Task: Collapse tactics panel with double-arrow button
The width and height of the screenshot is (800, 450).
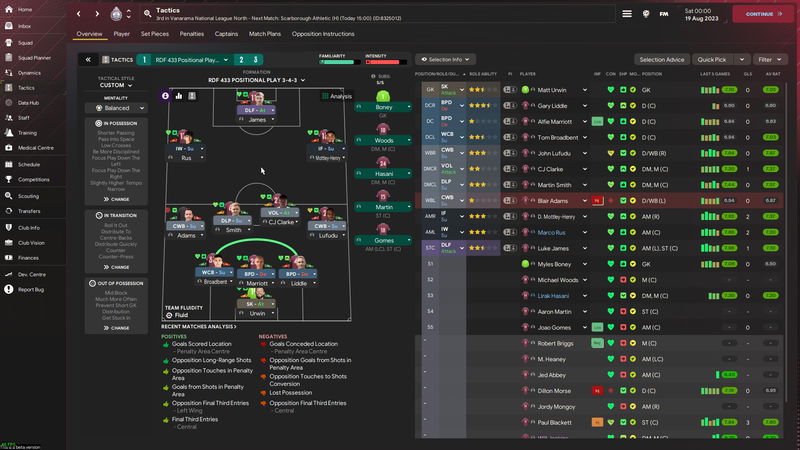Action: pyautogui.click(x=88, y=60)
